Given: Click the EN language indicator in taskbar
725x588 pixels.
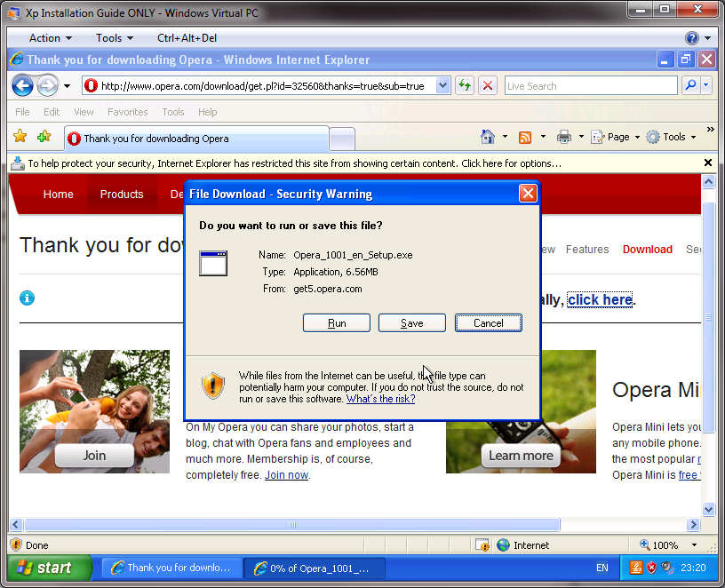Looking at the screenshot, I should [x=602, y=568].
